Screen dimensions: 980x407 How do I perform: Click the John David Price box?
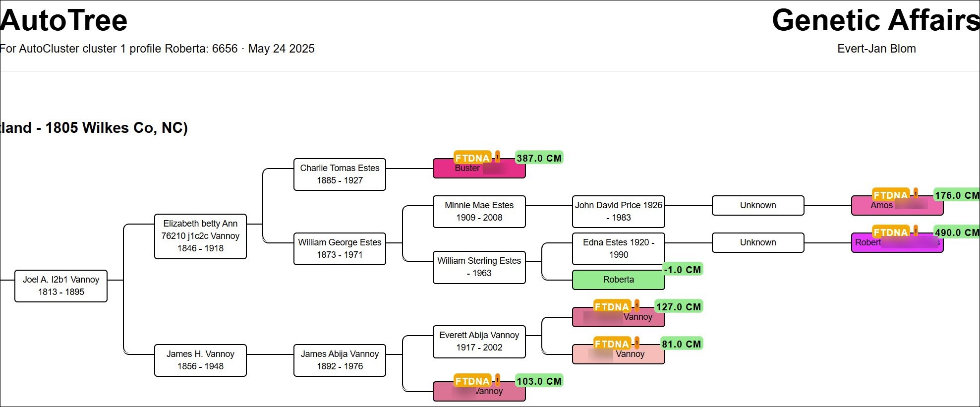618,212
